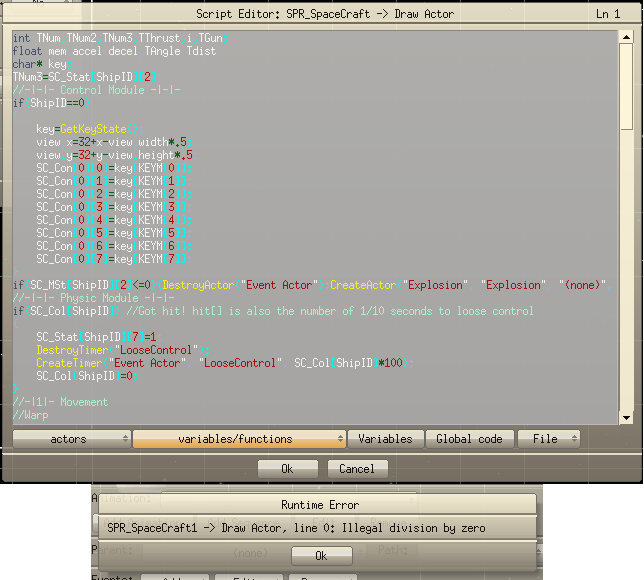Cancel the Script Editor changes
The image size is (644, 580).
357,469
